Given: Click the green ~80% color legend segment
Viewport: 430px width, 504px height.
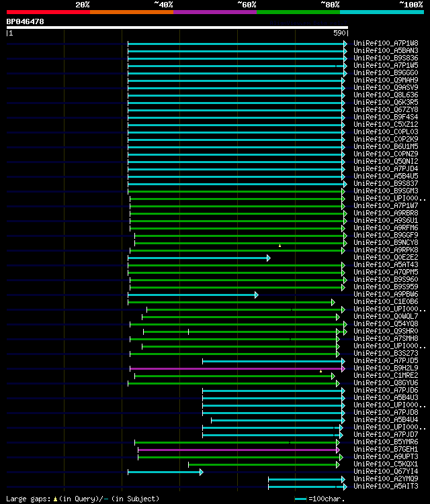Looking at the screenshot, I should coord(298,12).
